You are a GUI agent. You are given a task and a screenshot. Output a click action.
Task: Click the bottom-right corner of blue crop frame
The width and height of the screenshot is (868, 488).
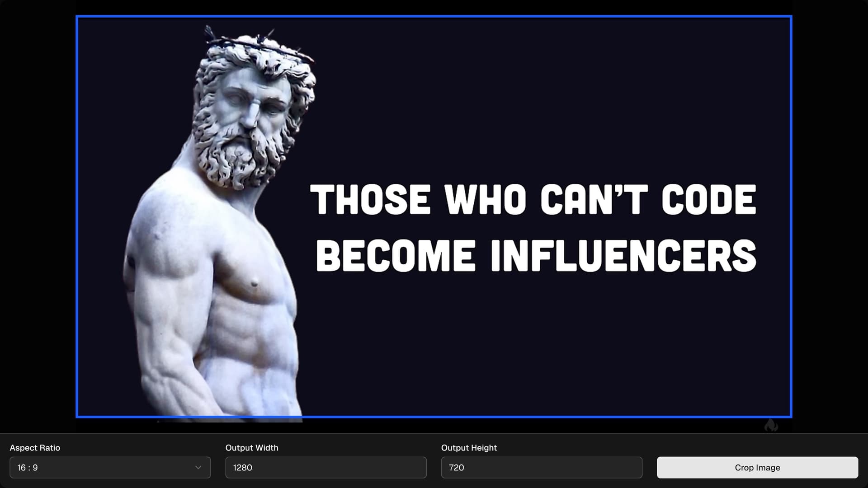(x=791, y=416)
